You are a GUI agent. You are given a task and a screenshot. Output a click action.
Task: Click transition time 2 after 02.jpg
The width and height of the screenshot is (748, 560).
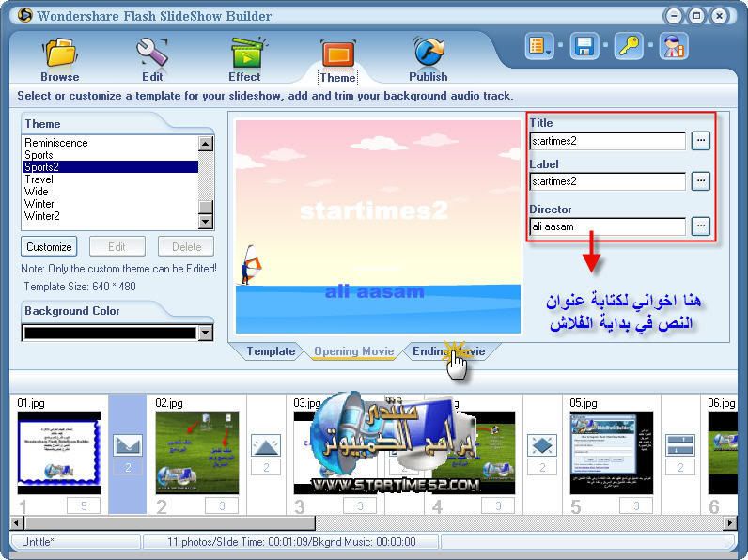point(266,468)
